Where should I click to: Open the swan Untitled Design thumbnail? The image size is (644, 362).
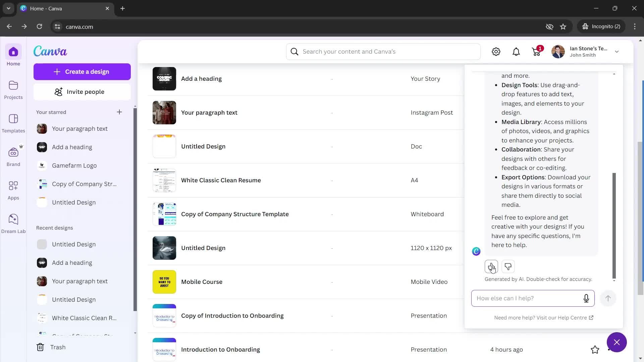pyautogui.click(x=164, y=248)
